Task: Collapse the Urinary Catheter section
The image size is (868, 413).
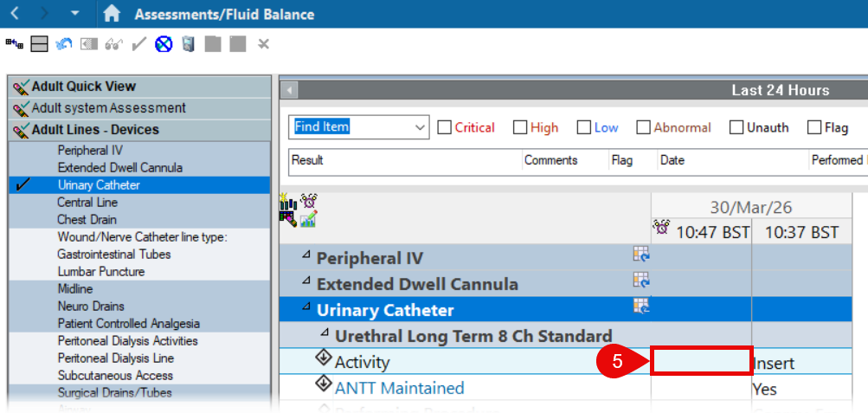Action: click(x=305, y=307)
